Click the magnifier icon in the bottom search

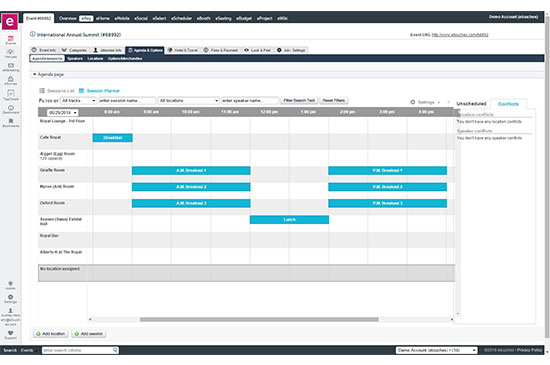coord(115,350)
